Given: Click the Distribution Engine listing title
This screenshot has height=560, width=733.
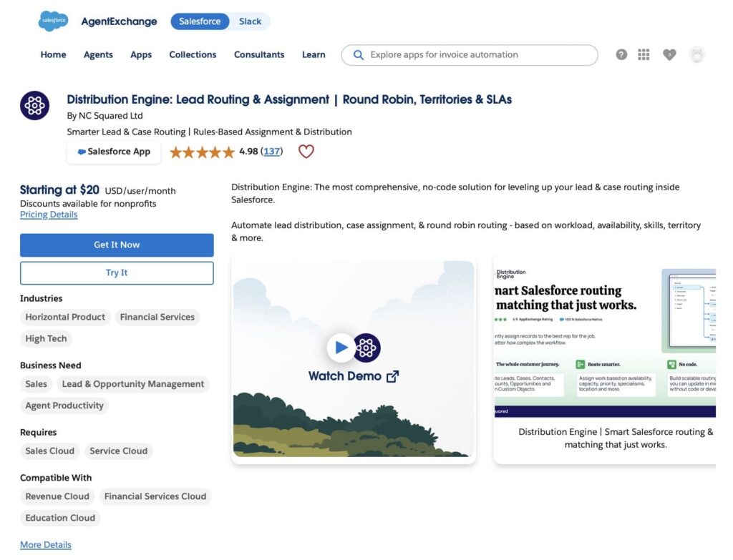Looking at the screenshot, I should tap(289, 99).
